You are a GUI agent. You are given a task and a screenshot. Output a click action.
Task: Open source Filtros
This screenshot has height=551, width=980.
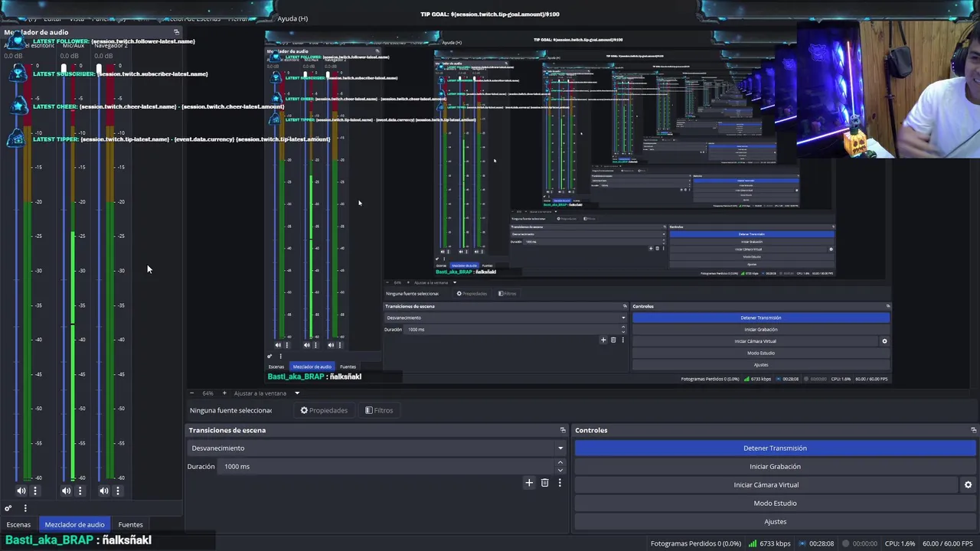(x=378, y=410)
